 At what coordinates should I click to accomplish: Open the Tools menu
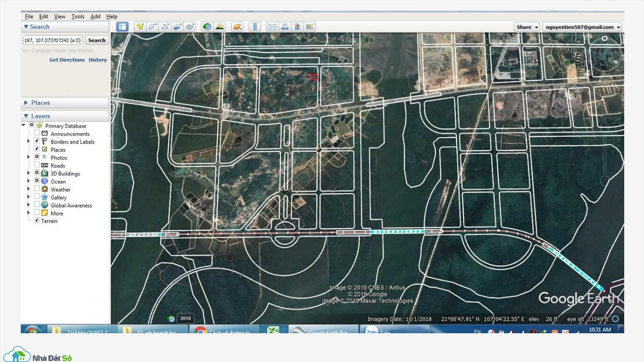point(78,16)
